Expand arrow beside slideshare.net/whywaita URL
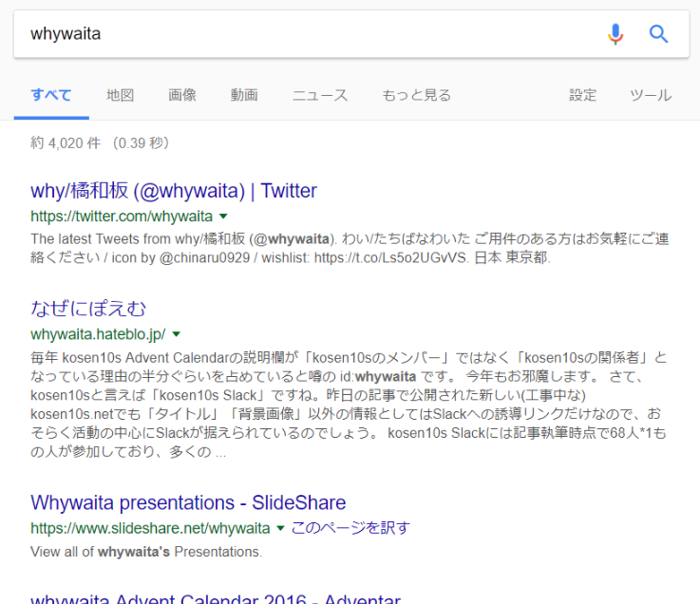This screenshot has height=604, width=700. (280, 528)
